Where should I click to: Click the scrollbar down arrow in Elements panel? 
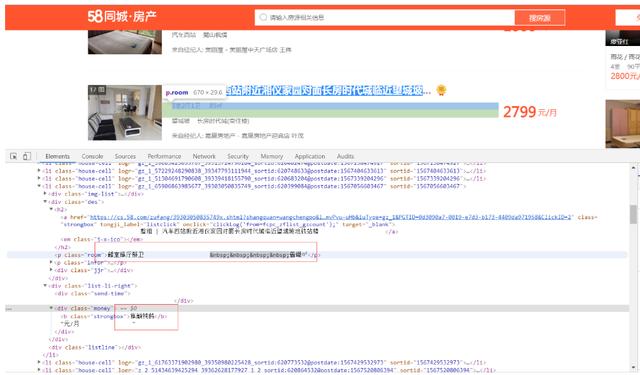633,369
